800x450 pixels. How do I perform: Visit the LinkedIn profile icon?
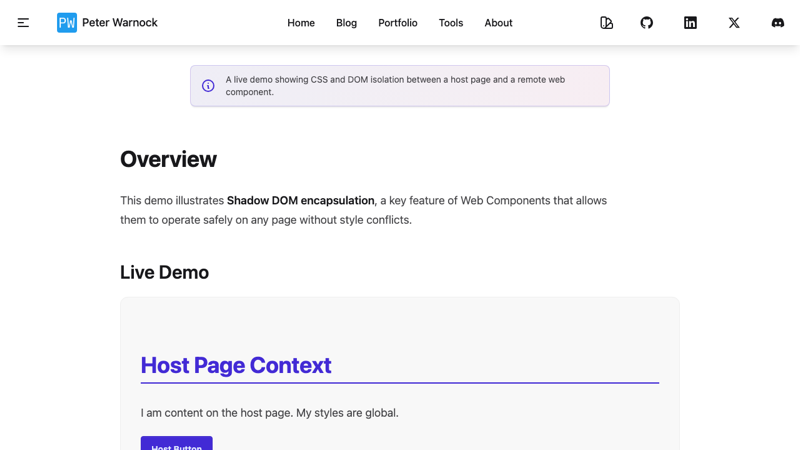pyautogui.click(x=690, y=22)
